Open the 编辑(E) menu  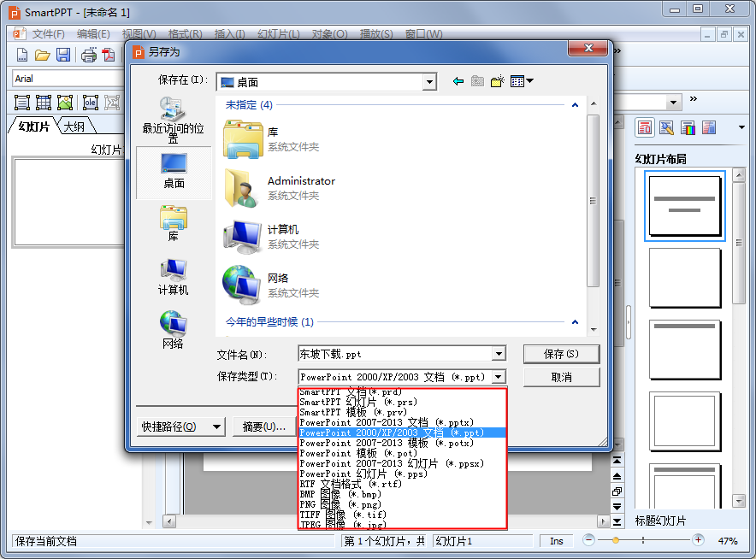[x=93, y=34]
